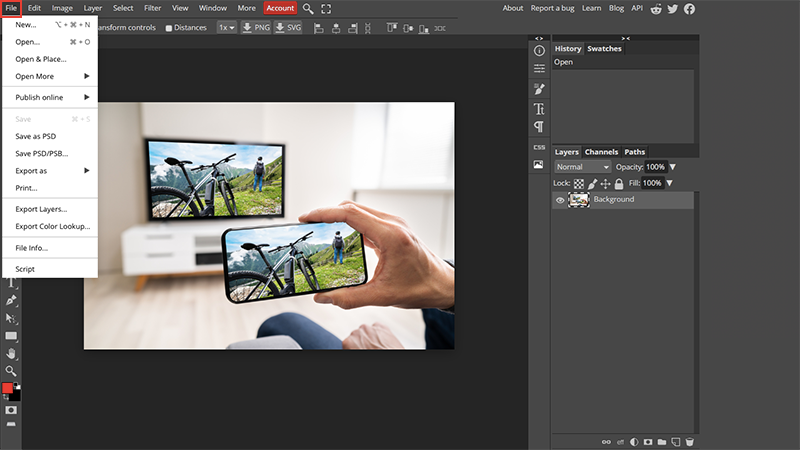
Task: Open the Character panel icon
Action: pos(539,109)
